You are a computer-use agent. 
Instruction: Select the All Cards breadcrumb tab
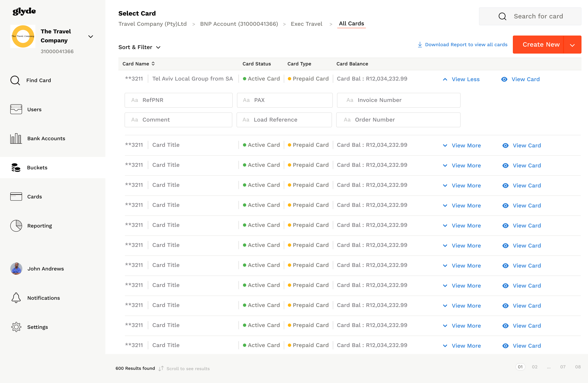click(351, 24)
